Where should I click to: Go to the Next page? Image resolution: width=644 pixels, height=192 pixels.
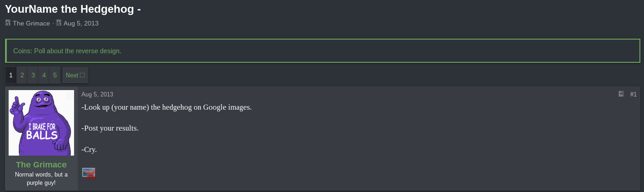(75, 75)
